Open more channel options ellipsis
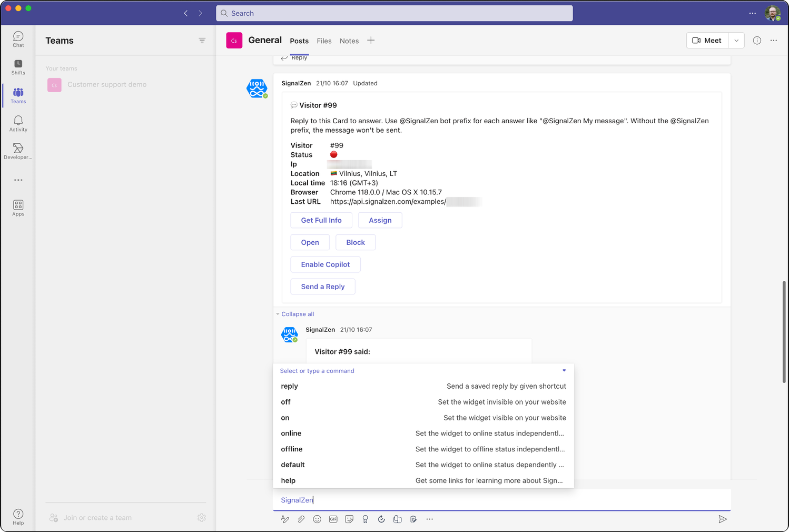The height and width of the screenshot is (532, 789). (774, 40)
